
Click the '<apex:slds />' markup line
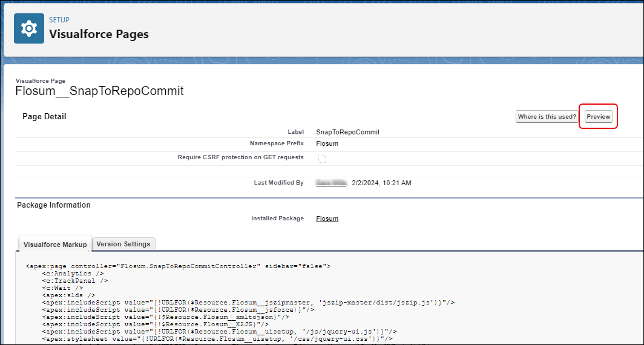pos(68,295)
